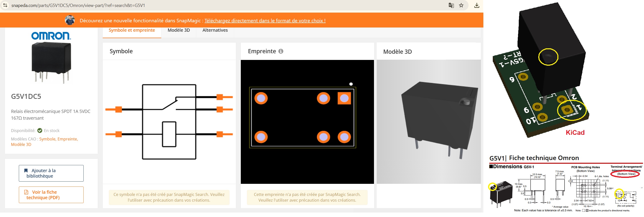Click the square pad in footprint preview
Screen dimensions: 644x217
pos(344,98)
